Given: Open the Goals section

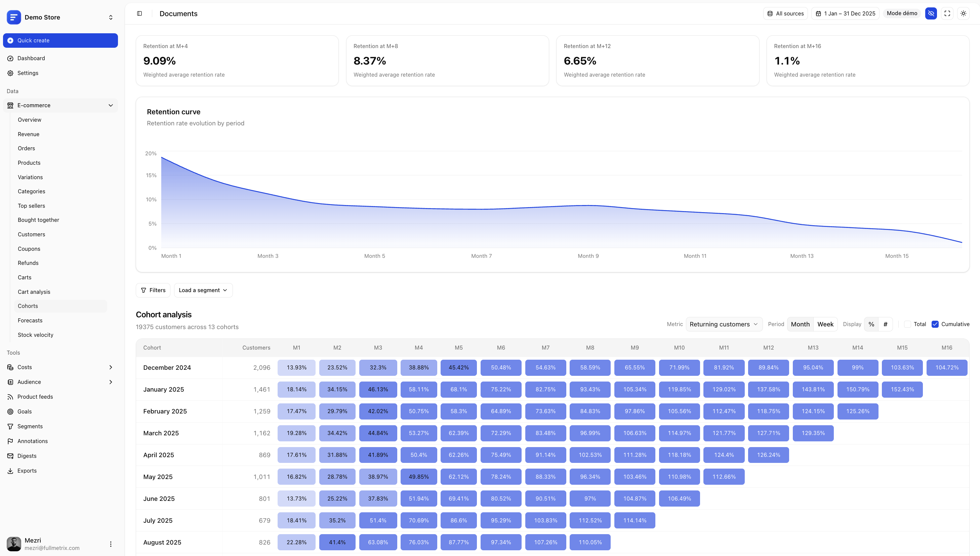Looking at the screenshot, I should pos(25,411).
